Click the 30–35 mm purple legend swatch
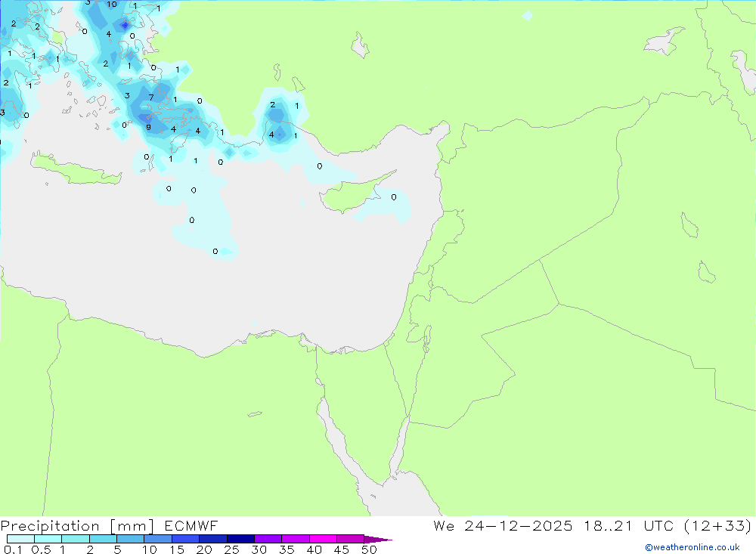The height and width of the screenshot is (554, 756). [268, 539]
